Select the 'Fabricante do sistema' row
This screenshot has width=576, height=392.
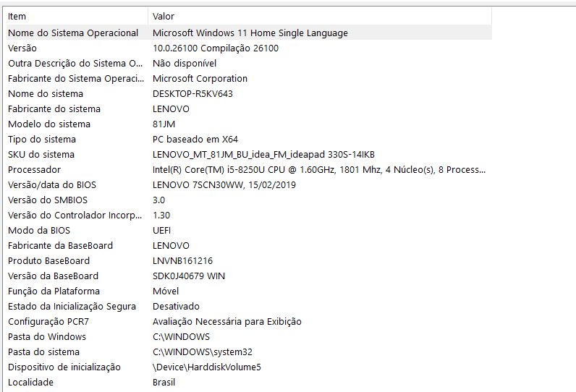[x=249, y=108]
